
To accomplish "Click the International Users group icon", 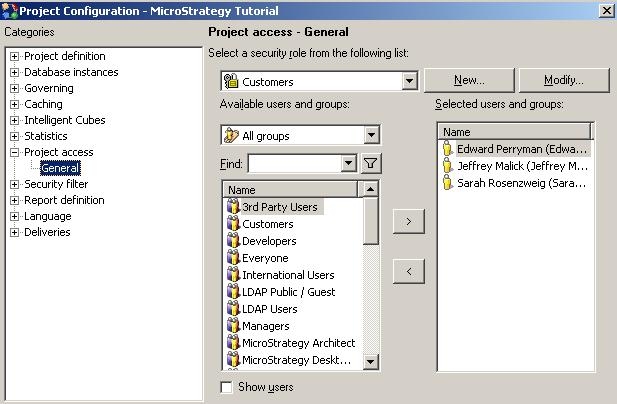I will click(x=233, y=275).
